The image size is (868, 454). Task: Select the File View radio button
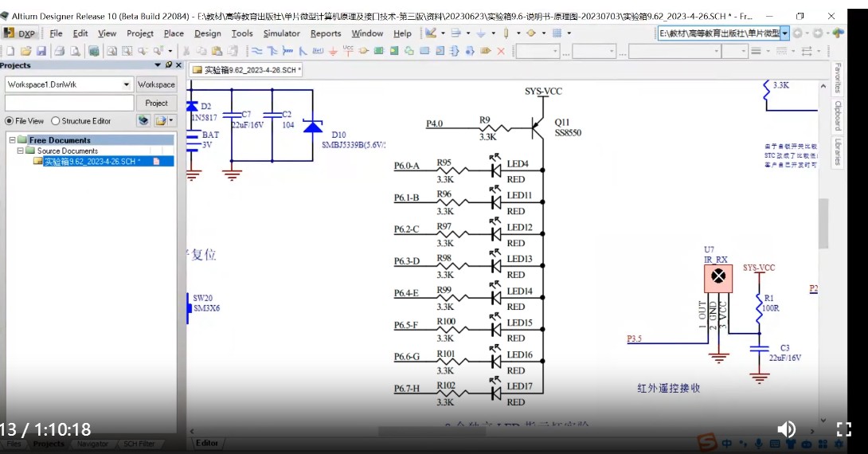point(10,121)
